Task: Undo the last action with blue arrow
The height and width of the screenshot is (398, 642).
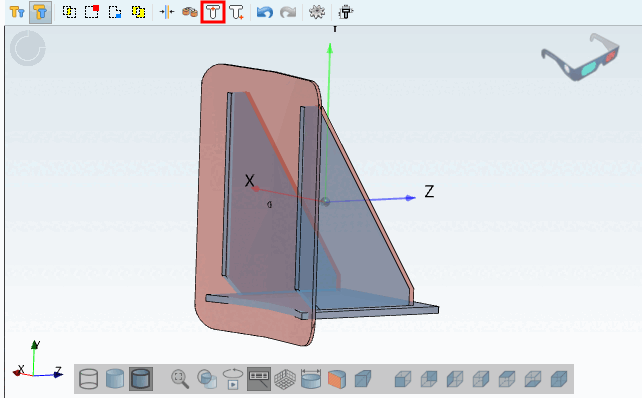Action: pos(265,12)
